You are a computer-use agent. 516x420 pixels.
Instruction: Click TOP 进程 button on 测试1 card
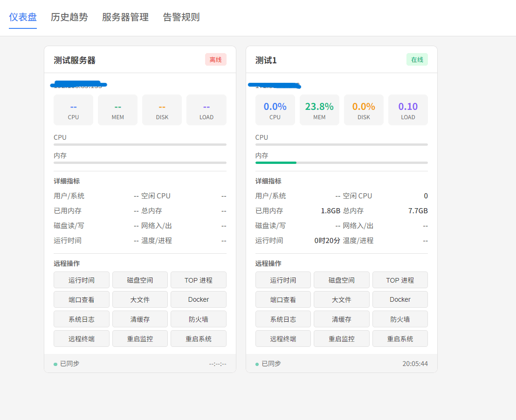coord(400,280)
